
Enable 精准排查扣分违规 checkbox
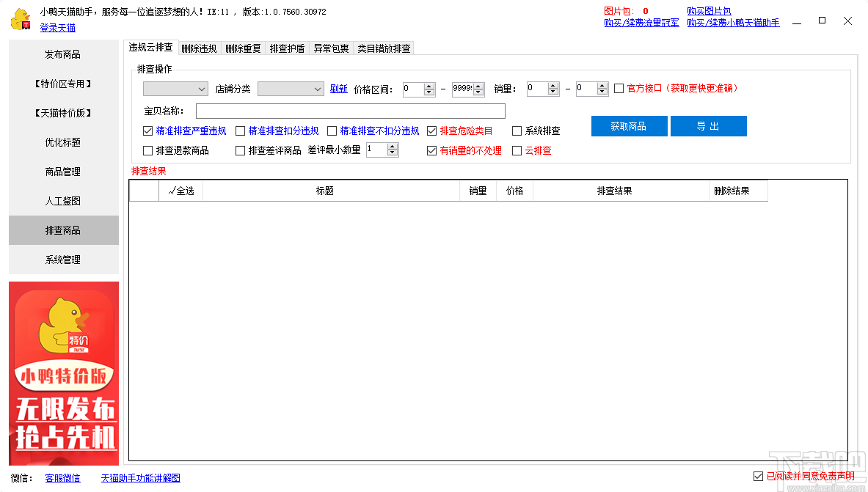tap(240, 131)
